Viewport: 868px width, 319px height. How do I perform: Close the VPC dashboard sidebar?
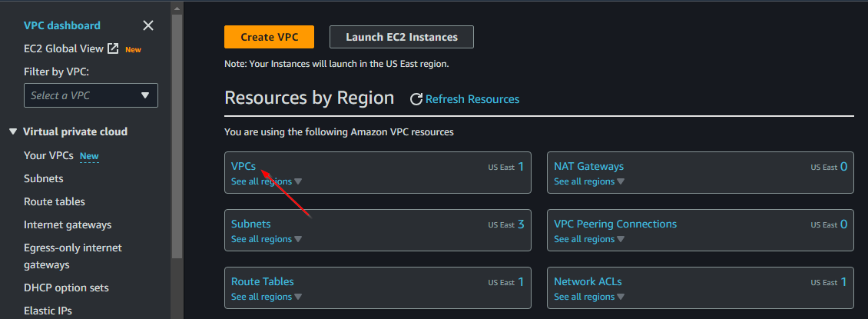(148, 25)
